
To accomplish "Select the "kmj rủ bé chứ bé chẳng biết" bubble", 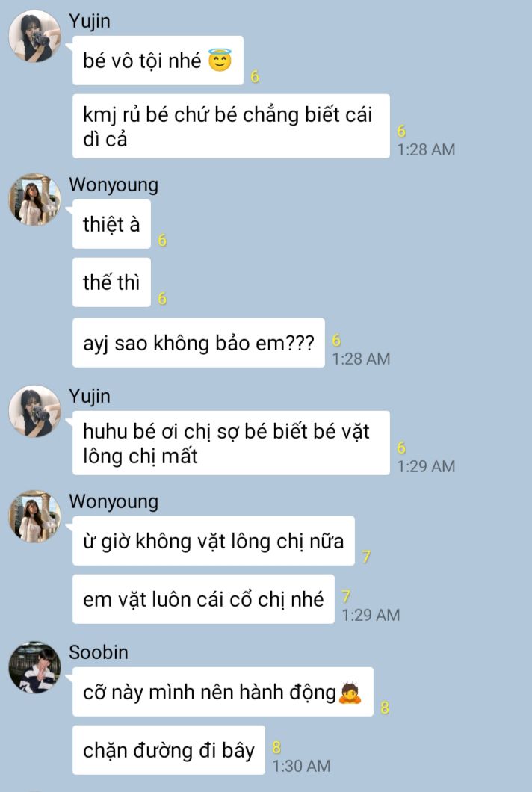I will (231, 126).
